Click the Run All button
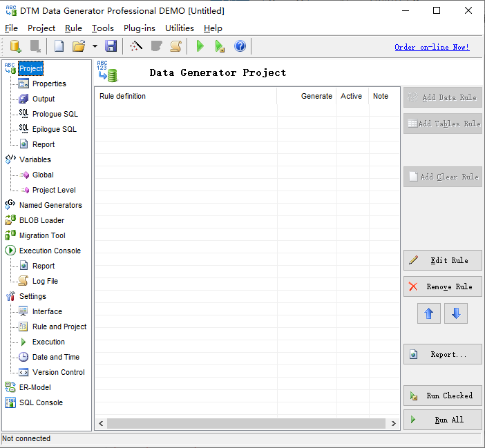This screenshot has height=448, width=485. [x=443, y=420]
